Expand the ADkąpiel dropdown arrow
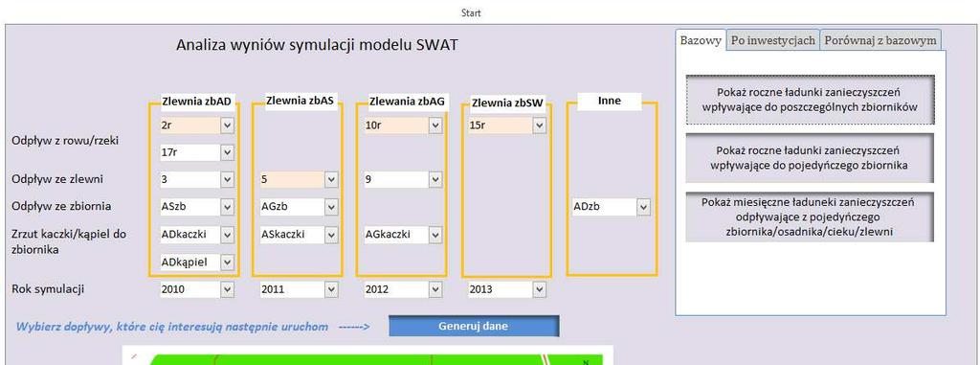Screen dimensions: 980x365 (227, 262)
